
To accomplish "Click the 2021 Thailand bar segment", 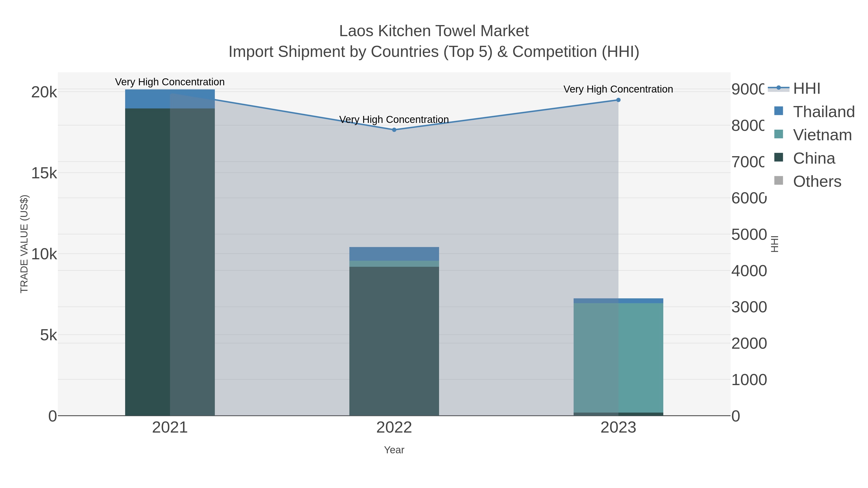I will click(170, 99).
